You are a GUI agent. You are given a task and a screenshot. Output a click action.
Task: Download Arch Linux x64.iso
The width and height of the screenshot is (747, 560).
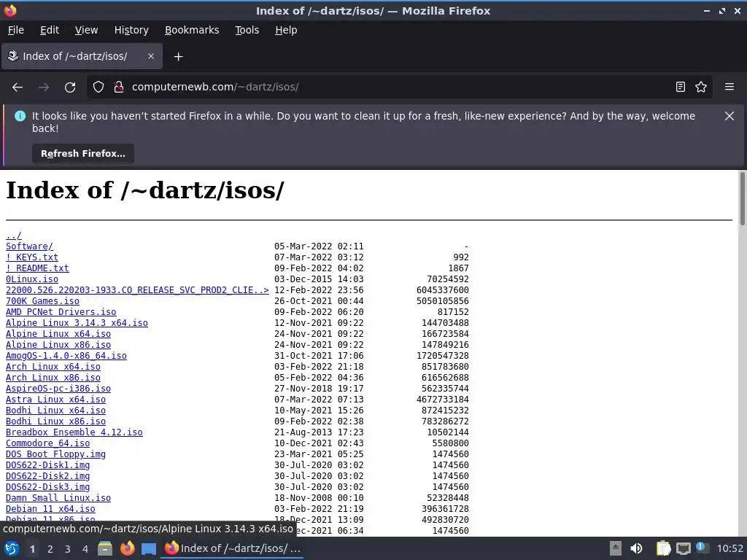pos(53,367)
